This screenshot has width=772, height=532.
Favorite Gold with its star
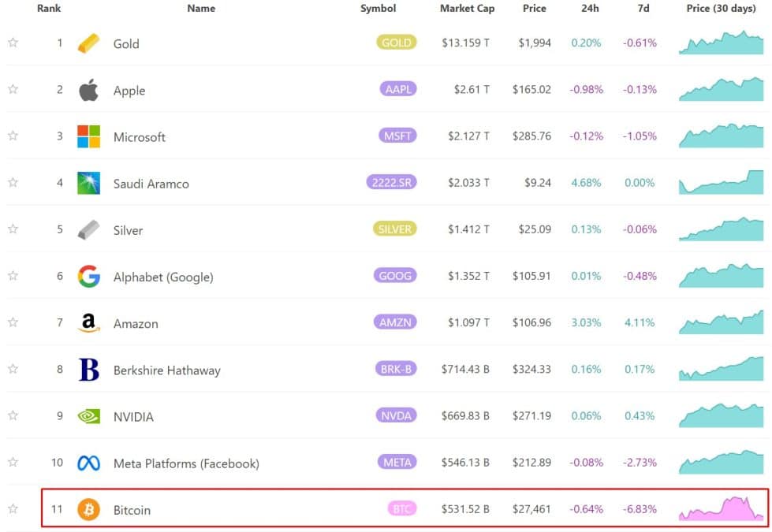coord(13,43)
